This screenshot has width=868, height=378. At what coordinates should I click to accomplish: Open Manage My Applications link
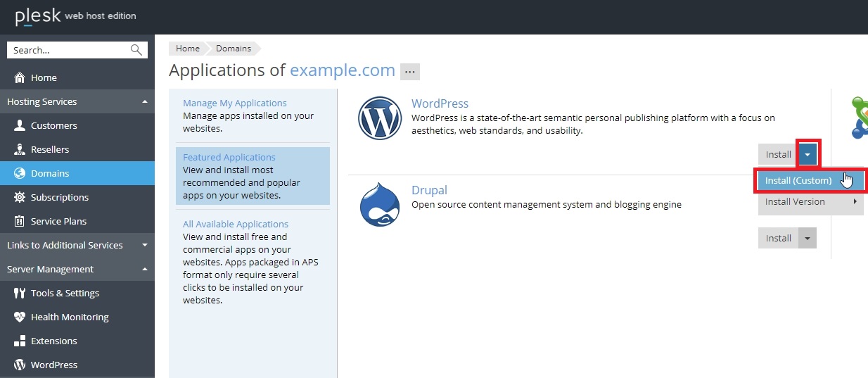click(x=235, y=103)
